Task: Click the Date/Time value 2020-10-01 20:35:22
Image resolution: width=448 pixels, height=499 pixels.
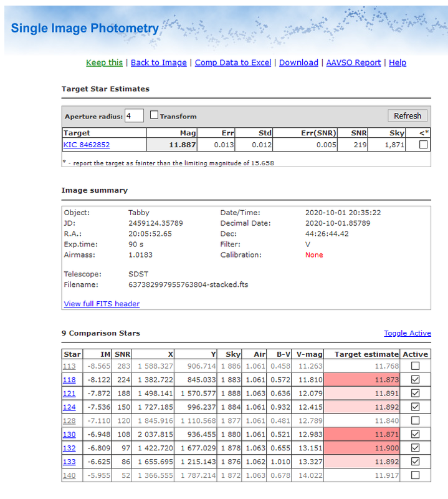Action: (x=343, y=213)
